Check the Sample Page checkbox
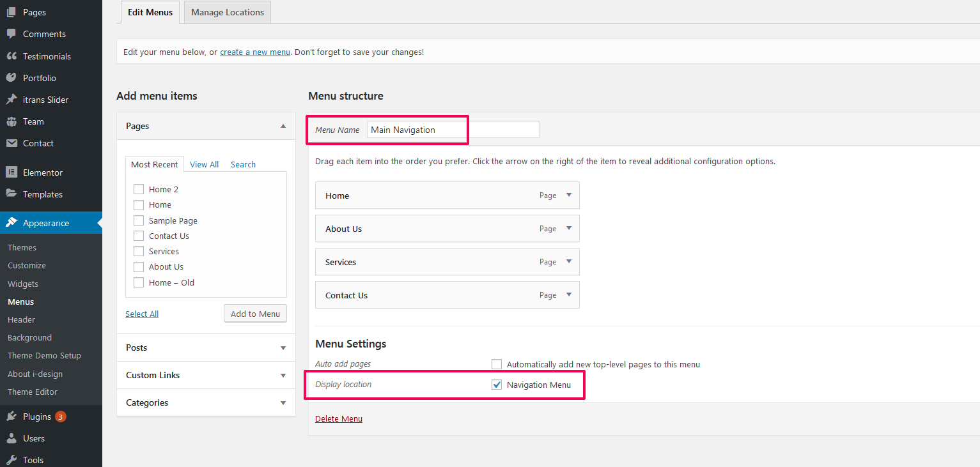The height and width of the screenshot is (467, 980). point(139,220)
